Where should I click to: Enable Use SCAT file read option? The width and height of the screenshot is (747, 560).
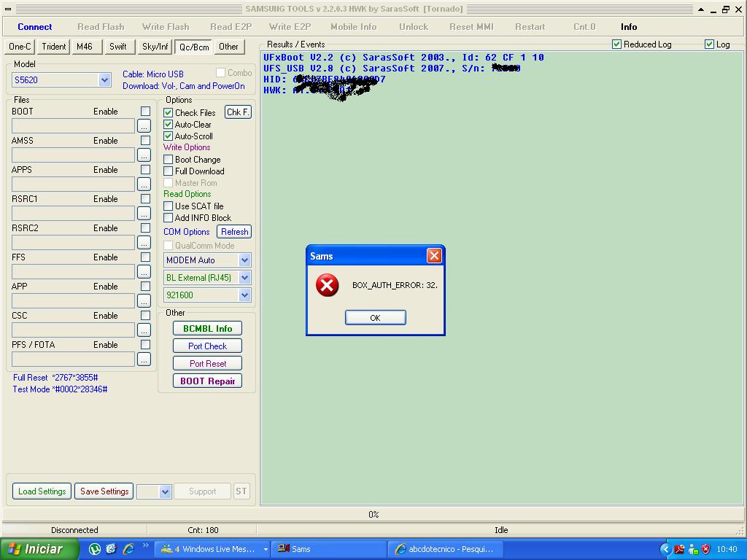point(169,206)
